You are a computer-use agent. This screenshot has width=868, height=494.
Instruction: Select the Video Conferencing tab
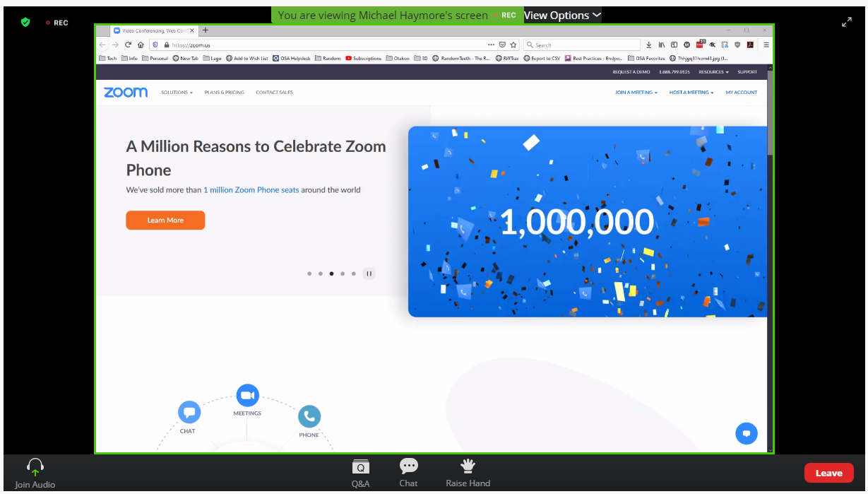point(153,30)
